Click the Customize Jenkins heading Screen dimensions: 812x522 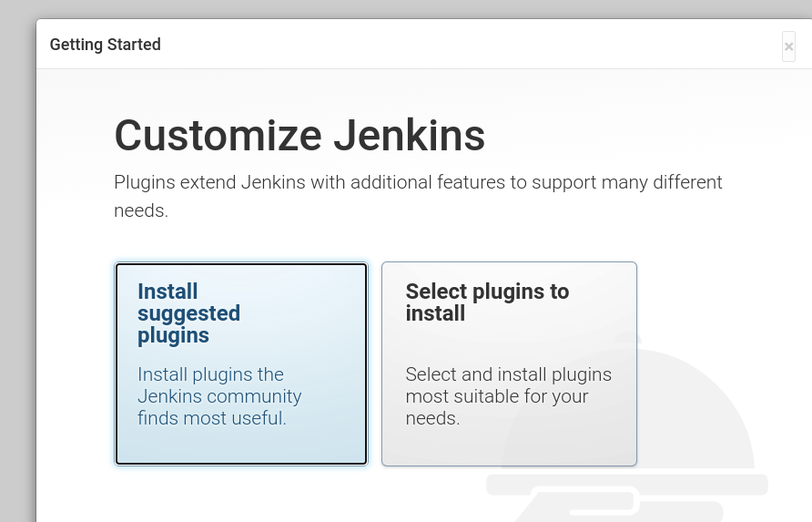click(299, 136)
